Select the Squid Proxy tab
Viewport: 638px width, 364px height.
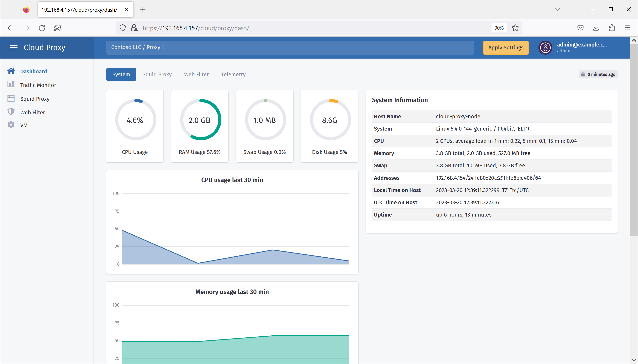[157, 74]
